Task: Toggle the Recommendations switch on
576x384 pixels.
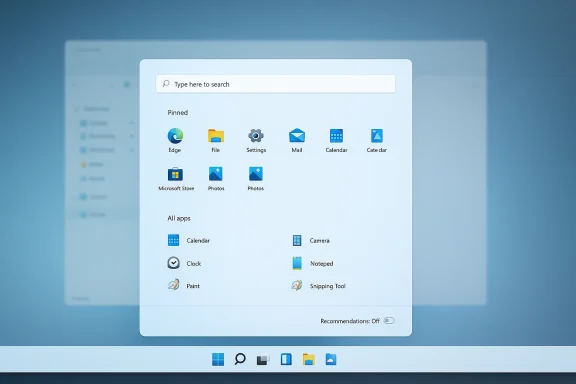Action: (389, 321)
